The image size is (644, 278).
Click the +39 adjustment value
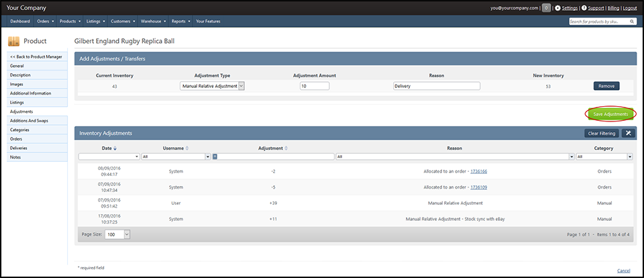[x=273, y=203]
